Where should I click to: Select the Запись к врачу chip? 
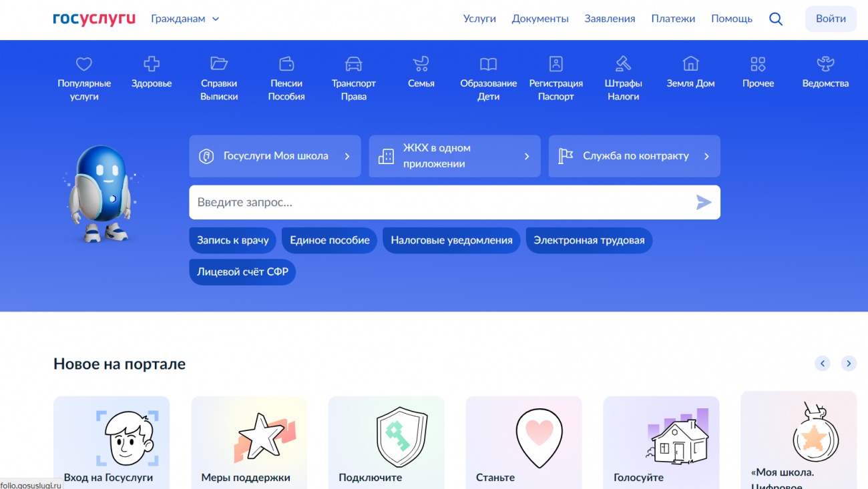(x=232, y=240)
